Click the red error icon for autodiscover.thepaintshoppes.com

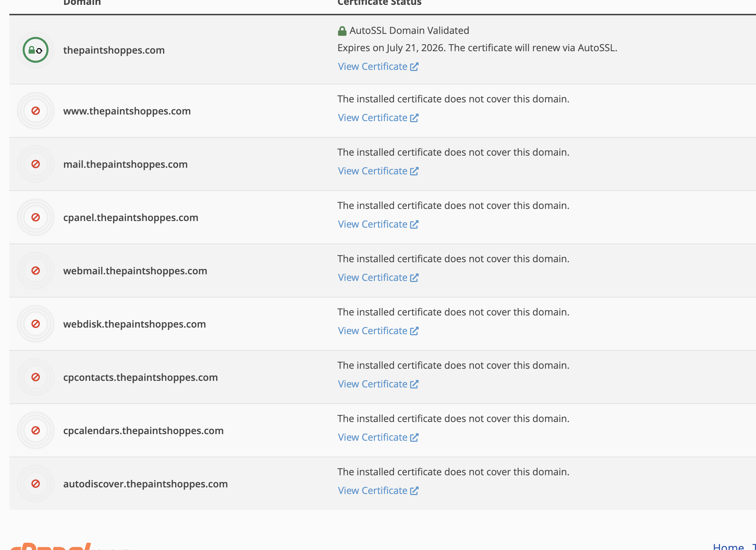click(36, 484)
